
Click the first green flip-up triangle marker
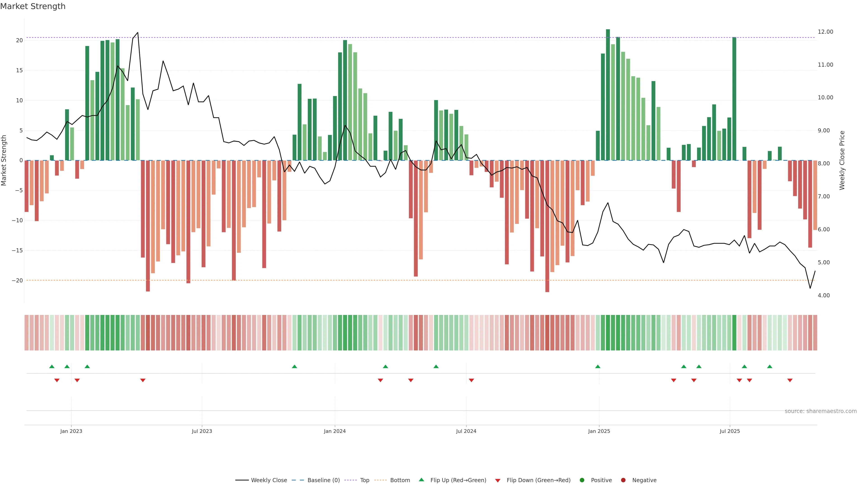pyautogui.click(x=52, y=366)
